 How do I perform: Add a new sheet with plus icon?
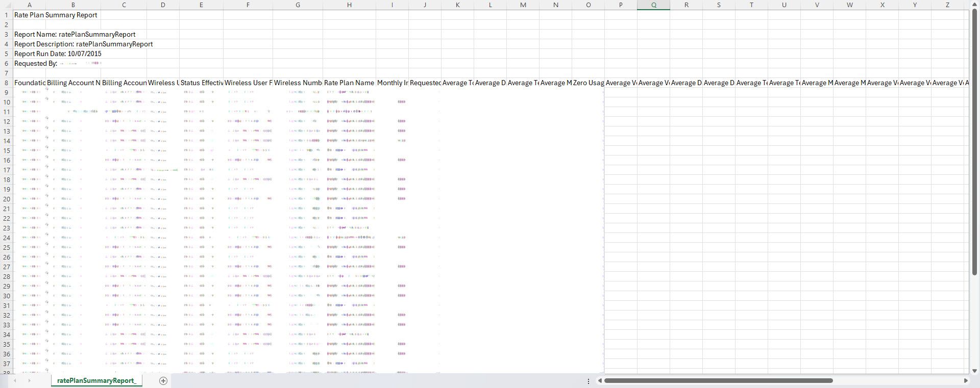tap(163, 381)
